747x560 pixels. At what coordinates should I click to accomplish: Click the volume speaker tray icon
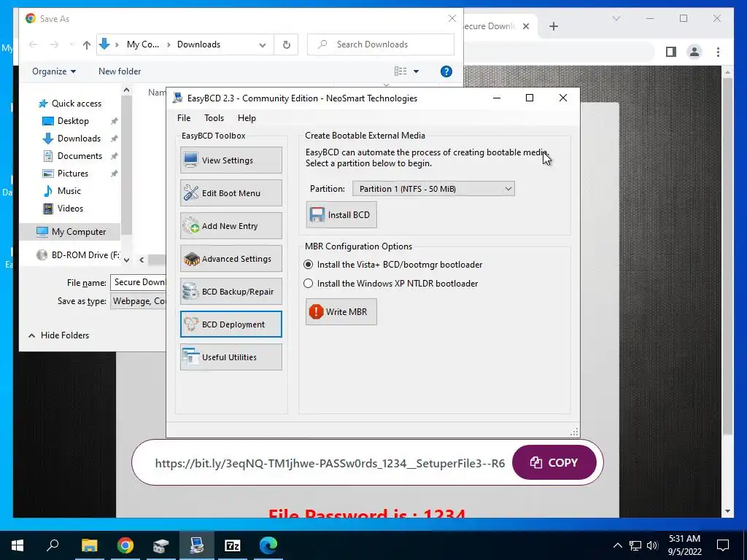click(x=652, y=545)
